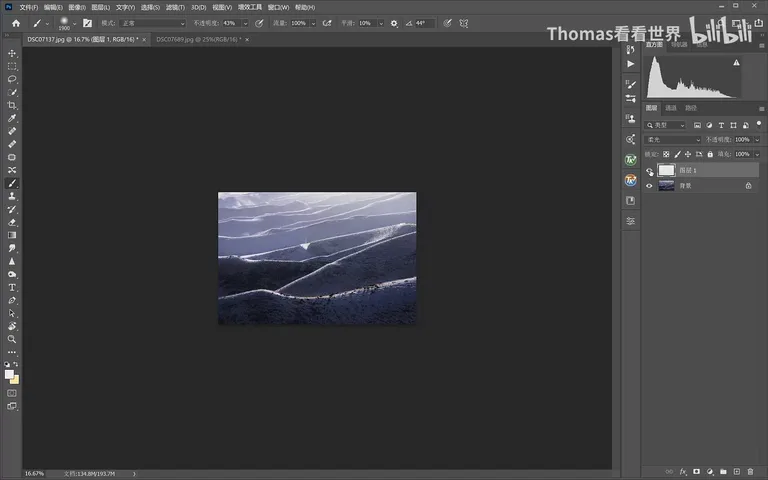The image size is (768, 480).
Task: Close the DSC07137.jpg document tab
Action: (x=144, y=40)
